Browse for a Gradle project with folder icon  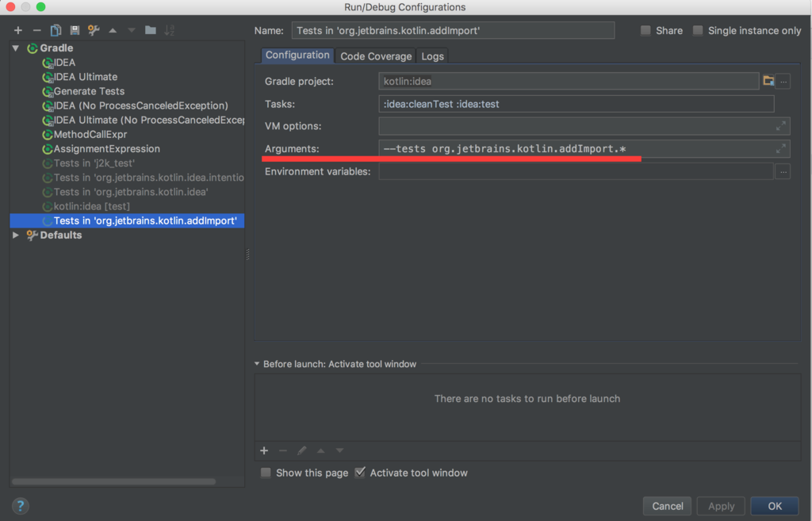(x=768, y=81)
